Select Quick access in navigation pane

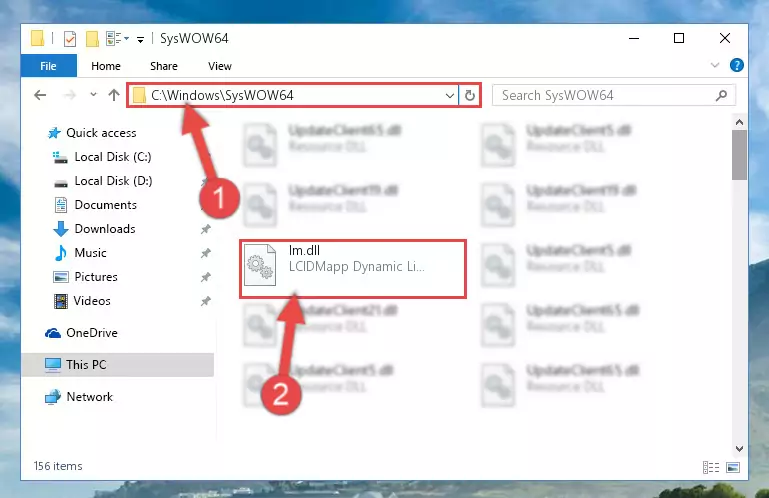101,133
